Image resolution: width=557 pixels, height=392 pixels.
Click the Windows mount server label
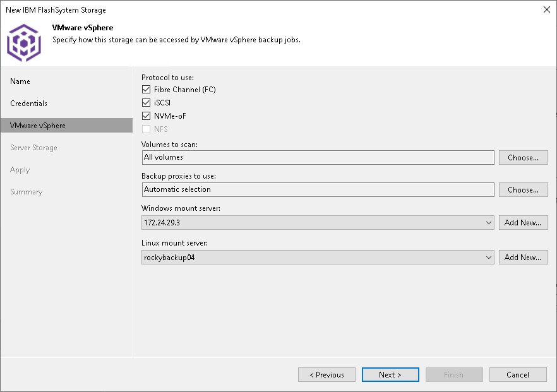(181, 208)
